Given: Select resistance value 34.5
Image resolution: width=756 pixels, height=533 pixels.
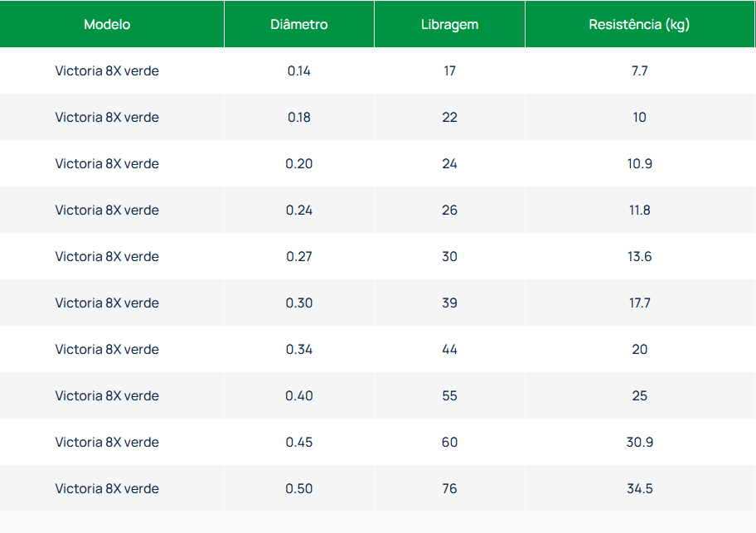Looking at the screenshot, I should pos(640,489).
